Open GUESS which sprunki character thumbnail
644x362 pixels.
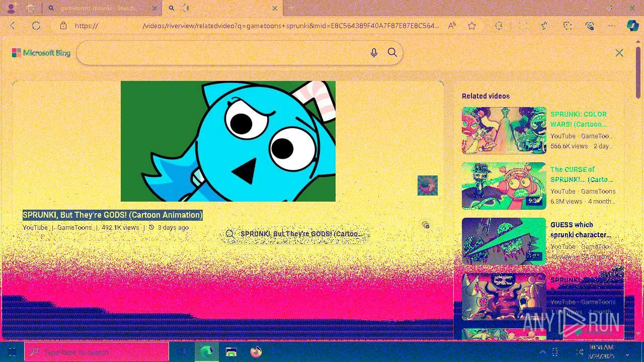tap(504, 241)
